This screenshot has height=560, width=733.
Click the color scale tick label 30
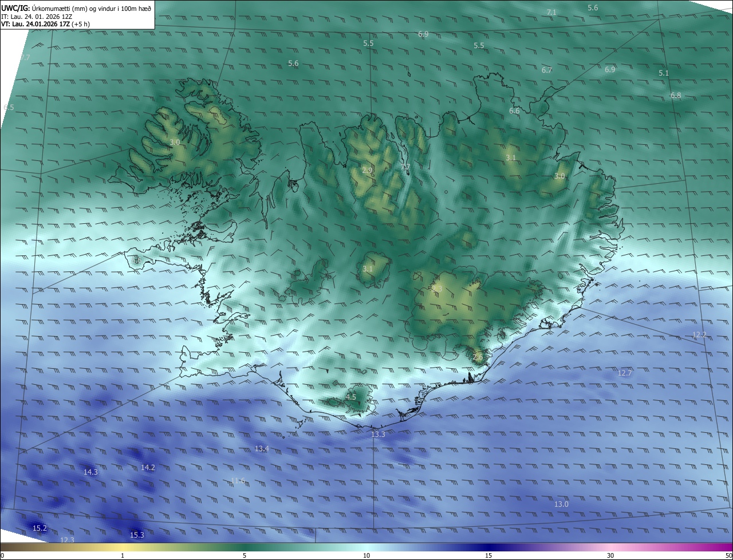pyautogui.click(x=610, y=556)
